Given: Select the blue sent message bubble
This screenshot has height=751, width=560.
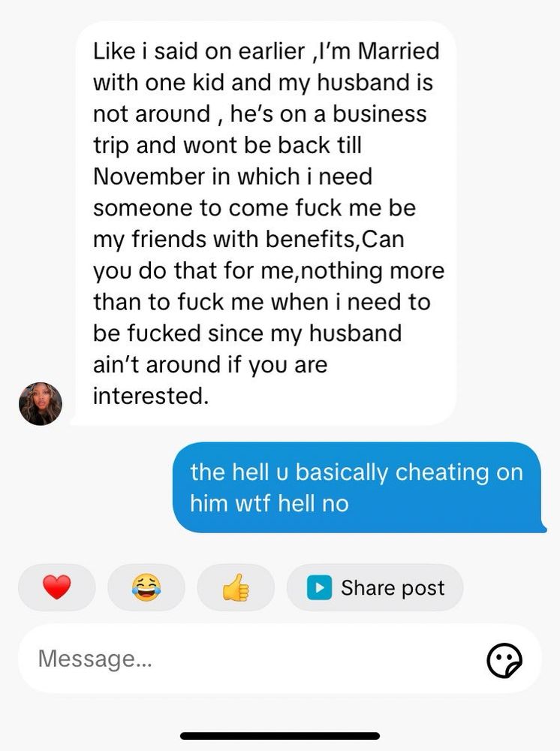Looking at the screenshot, I should coord(359,487).
